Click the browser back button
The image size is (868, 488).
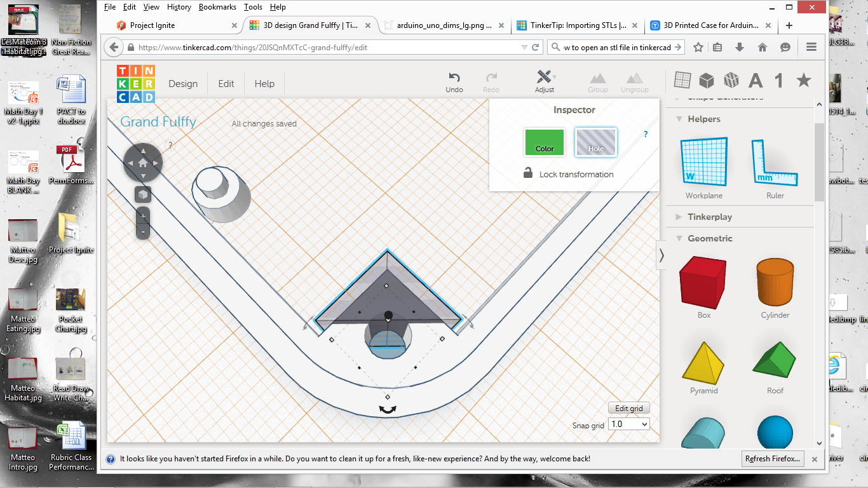coord(113,47)
